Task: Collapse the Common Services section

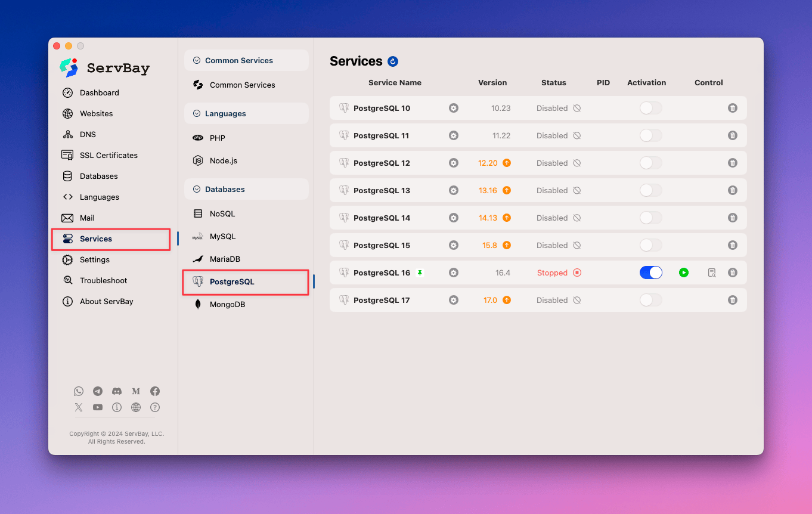Action: [x=197, y=60]
